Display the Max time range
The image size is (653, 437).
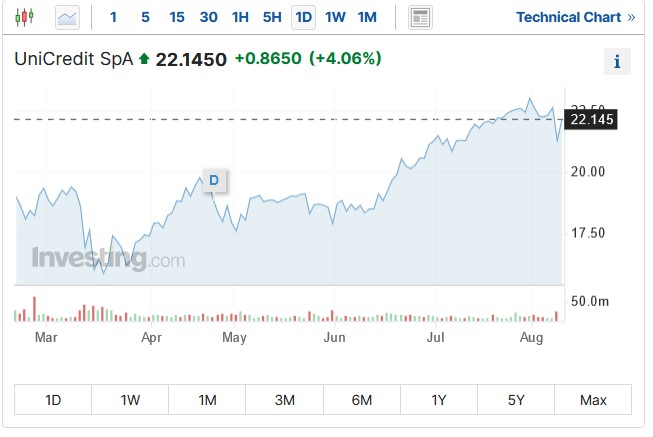coord(593,400)
